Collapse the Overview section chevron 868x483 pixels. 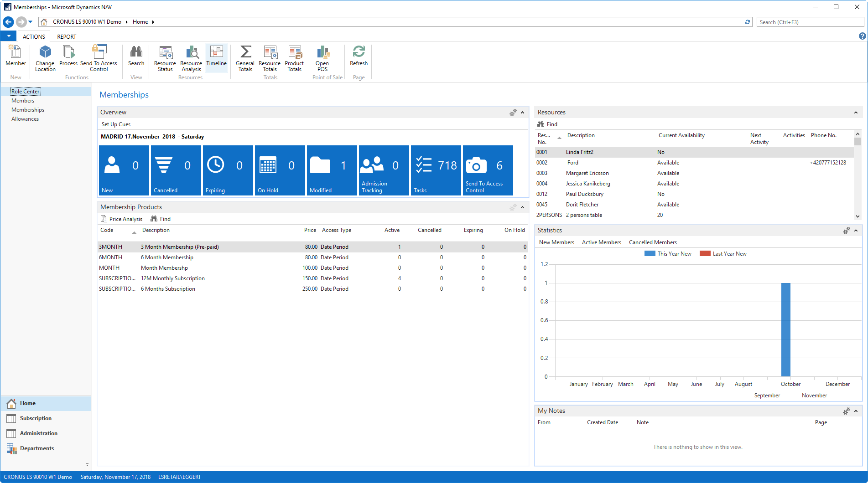coord(523,113)
